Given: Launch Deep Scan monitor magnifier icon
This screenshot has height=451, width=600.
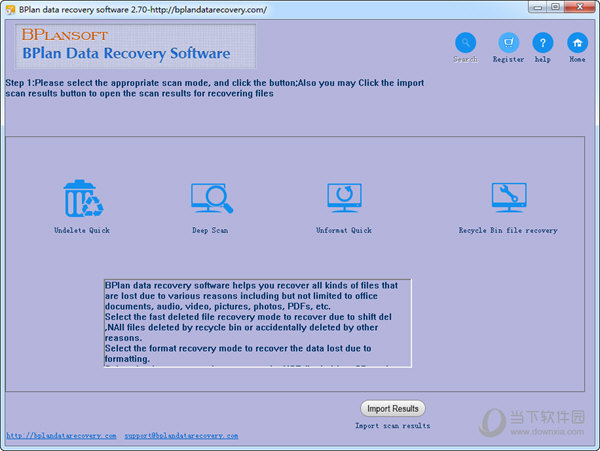Looking at the screenshot, I should pyautogui.click(x=212, y=198).
